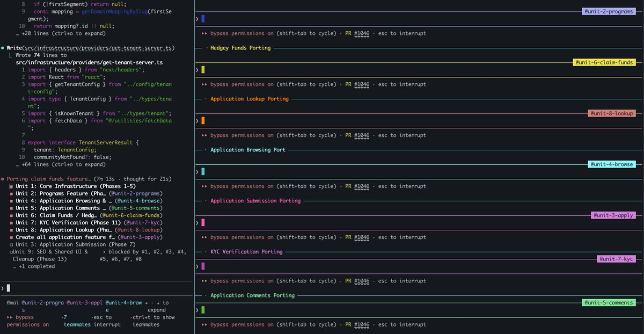The width and height of the screenshot is (644, 334).
Task: Select the @unit-4-browse pane label
Action: point(612,164)
